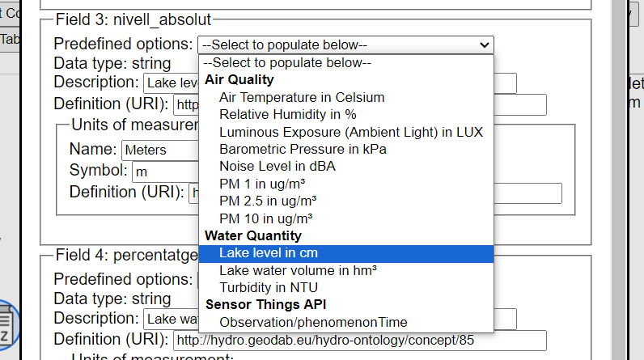The image size is (644, 360).
Task: Click Field 4 Definition URI hydro-ontology field
Action: (x=360, y=341)
